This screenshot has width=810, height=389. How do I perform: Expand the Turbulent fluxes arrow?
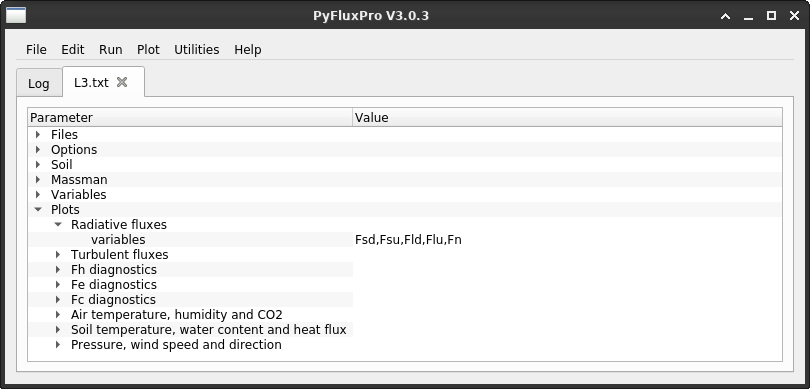click(58, 255)
